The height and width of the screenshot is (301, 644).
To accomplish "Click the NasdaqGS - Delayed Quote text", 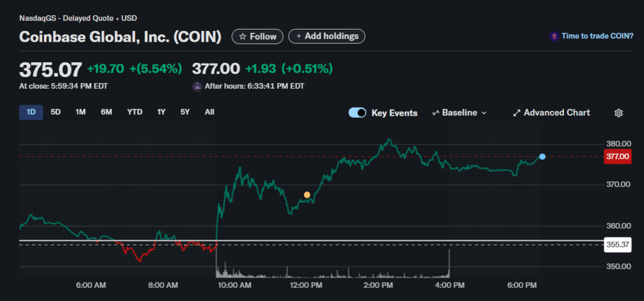I will [66, 18].
